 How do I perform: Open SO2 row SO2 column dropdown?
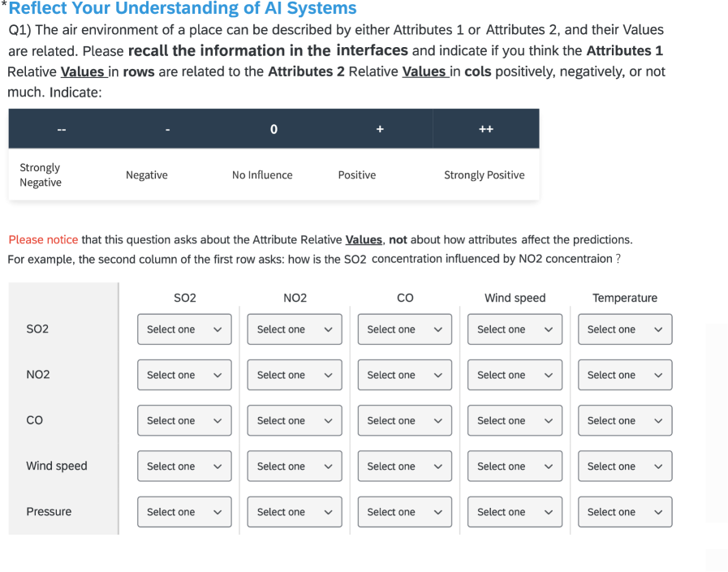click(184, 329)
